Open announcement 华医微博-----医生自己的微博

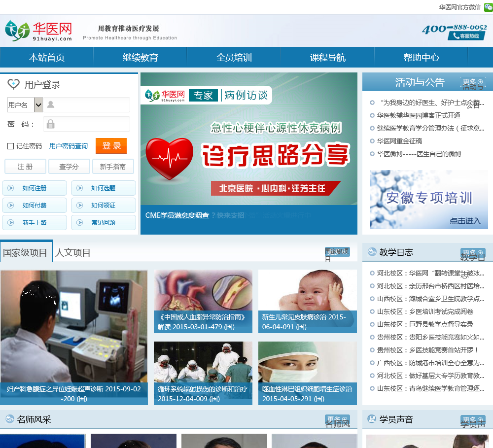[x=419, y=154]
